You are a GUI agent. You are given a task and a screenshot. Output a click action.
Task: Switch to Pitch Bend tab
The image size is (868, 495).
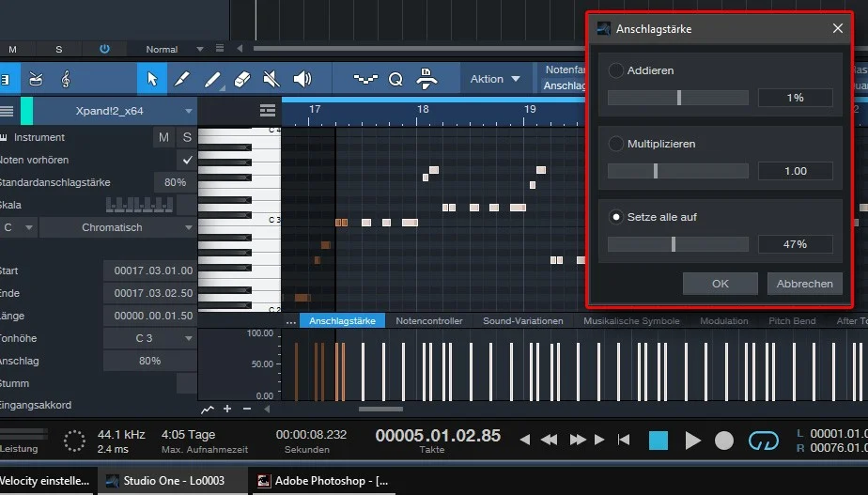click(x=792, y=321)
